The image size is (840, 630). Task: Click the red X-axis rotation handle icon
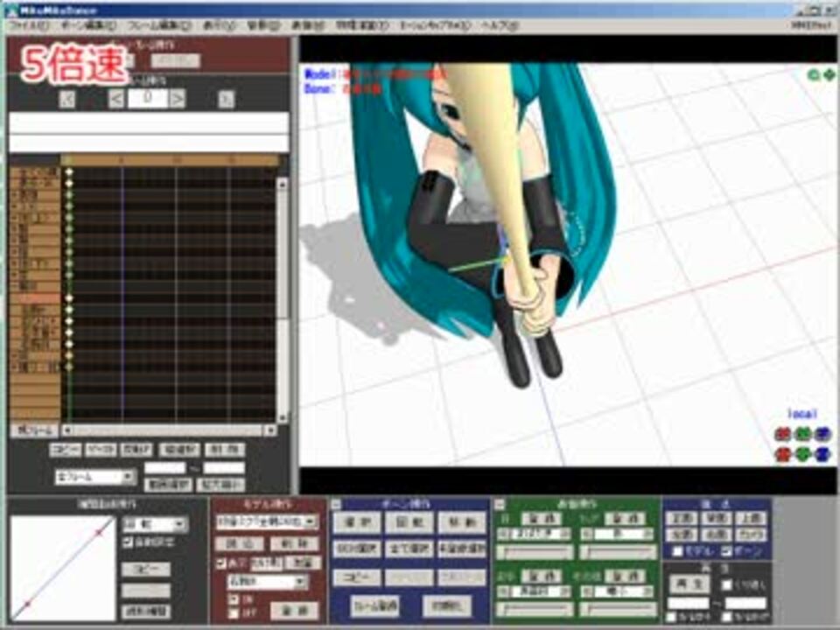(x=783, y=434)
